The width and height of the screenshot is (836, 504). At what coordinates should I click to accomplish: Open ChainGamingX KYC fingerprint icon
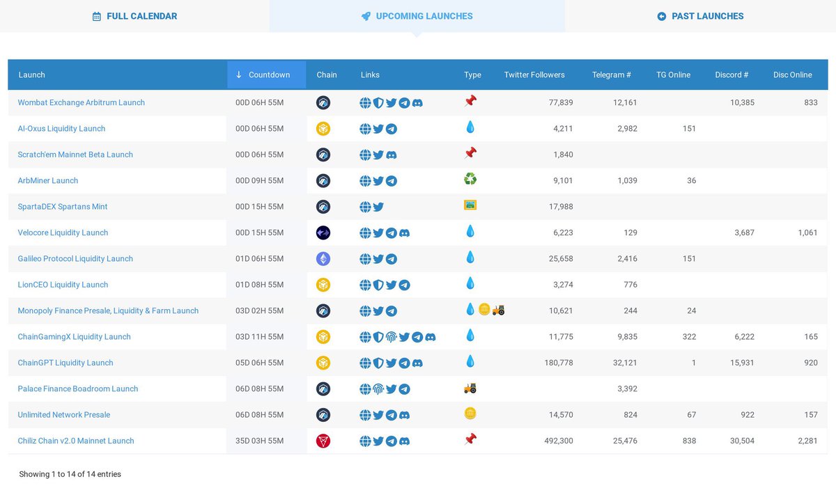tap(391, 336)
